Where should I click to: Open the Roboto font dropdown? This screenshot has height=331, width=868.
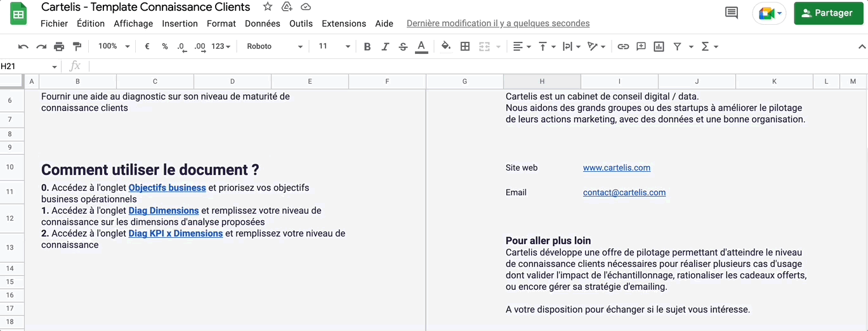click(275, 46)
